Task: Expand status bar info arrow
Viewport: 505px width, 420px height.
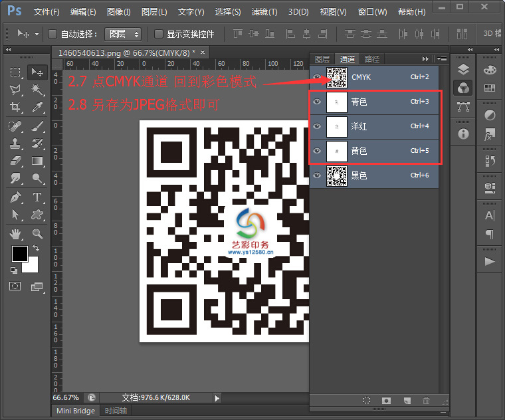Action: tap(217, 397)
